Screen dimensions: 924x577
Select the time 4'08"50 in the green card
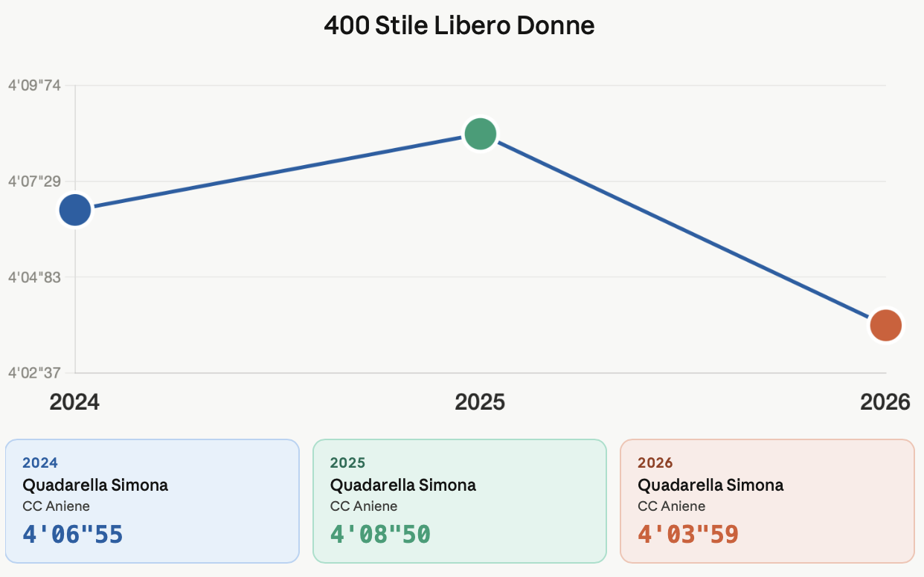pyautogui.click(x=380, y=534)
